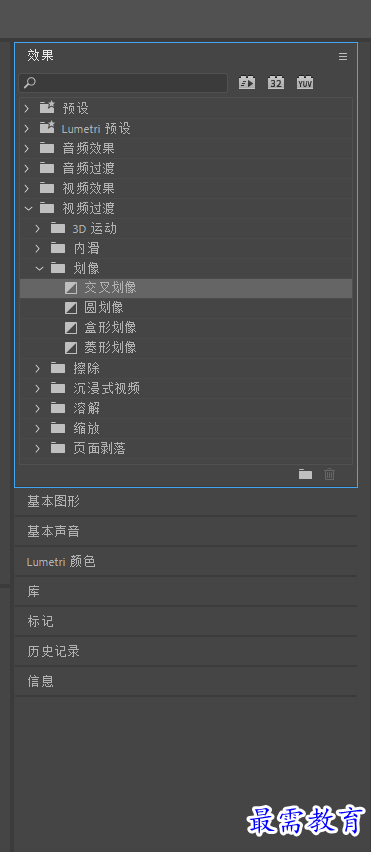Screen dimensions: 371x852
Task: Click the trash delete icon
Action: (330, 474)
